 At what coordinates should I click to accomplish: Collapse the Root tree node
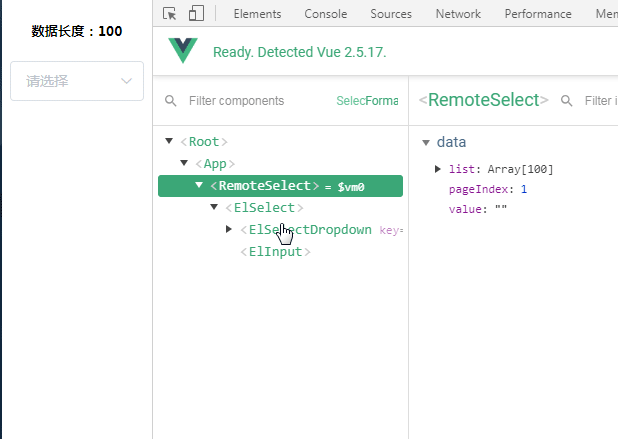pos(169,141)
